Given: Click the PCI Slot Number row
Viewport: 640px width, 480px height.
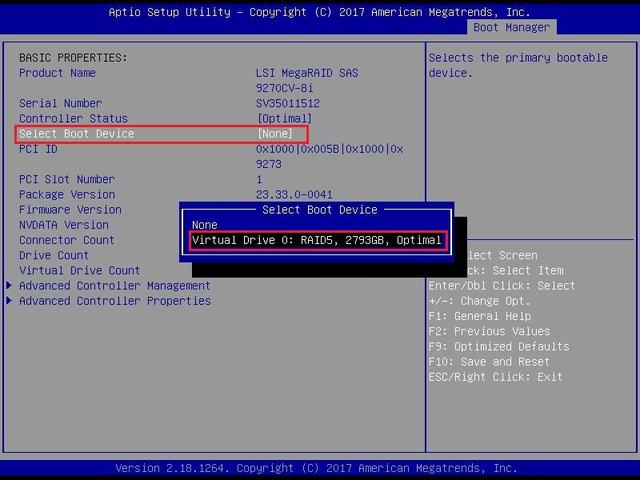Looking at the screenshot, I should 67,180.
